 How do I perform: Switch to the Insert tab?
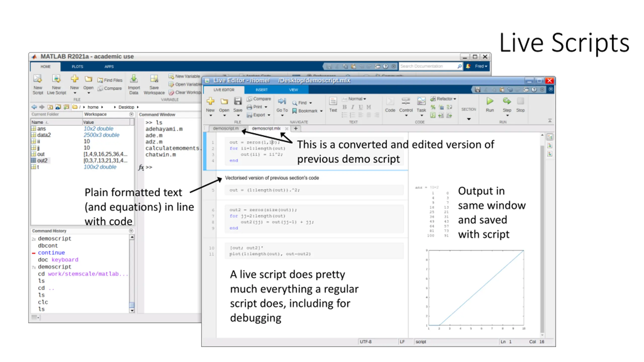(x=261, y=90)
